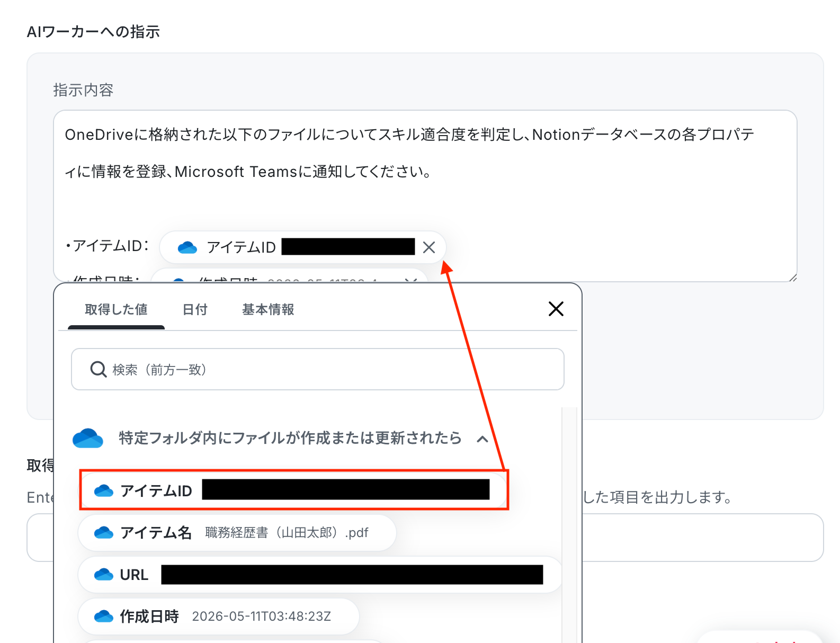Collapse the 特定フォルダ内にファイルが作成または更新されたら section
The width and height of the screenshot is (840, 643).
[482, 439]
